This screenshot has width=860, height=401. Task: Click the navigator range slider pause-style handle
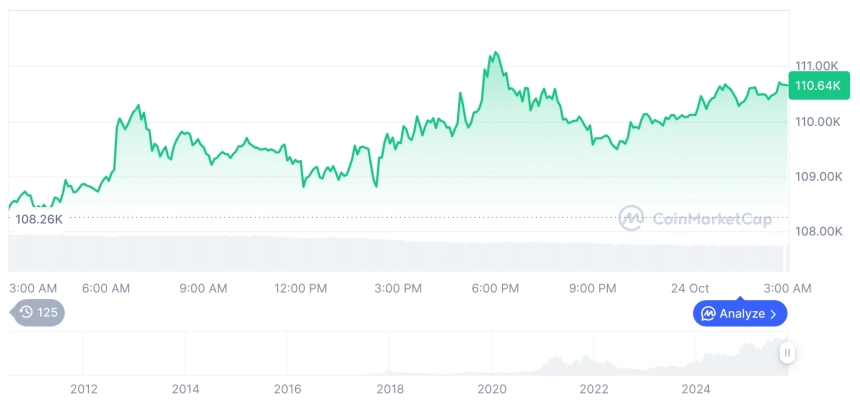click(x=788, y=352)
